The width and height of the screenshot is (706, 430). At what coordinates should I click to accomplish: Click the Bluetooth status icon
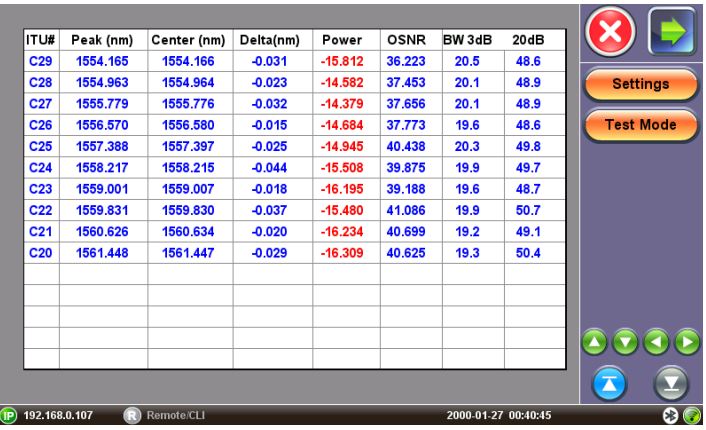click(x=673, y=417)
